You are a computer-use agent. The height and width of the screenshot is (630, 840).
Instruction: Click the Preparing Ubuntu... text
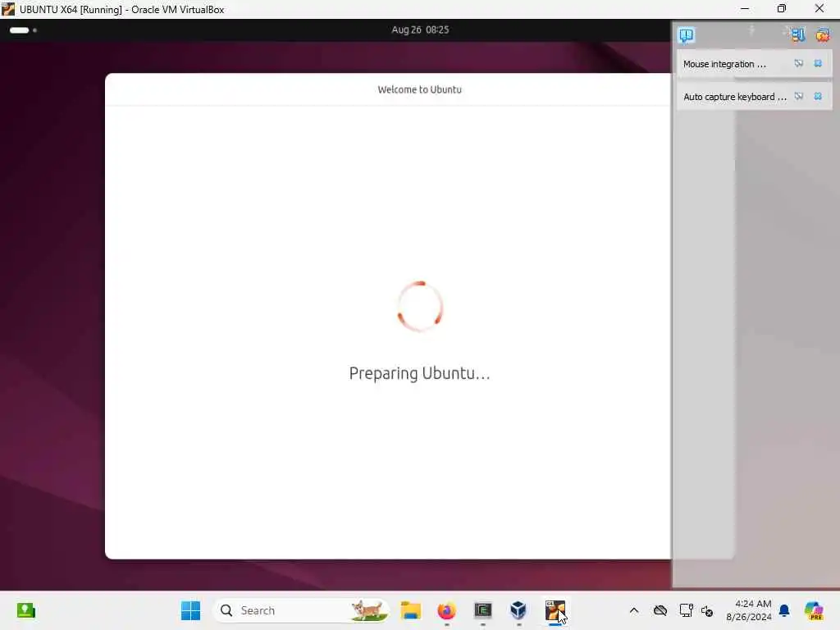pos(419,373)
